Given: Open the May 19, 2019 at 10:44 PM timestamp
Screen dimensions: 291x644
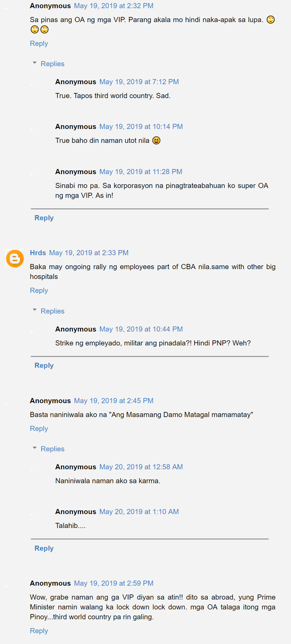Looking at the screenshot, I should [x=141, y=329].
